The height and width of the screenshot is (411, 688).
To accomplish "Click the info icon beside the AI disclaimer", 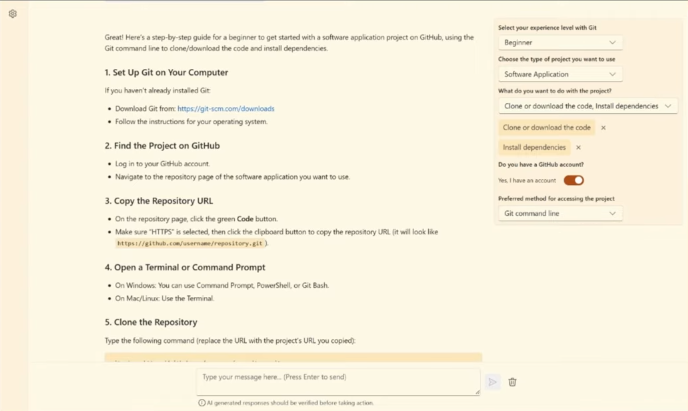I will click(x=202, y=402).
